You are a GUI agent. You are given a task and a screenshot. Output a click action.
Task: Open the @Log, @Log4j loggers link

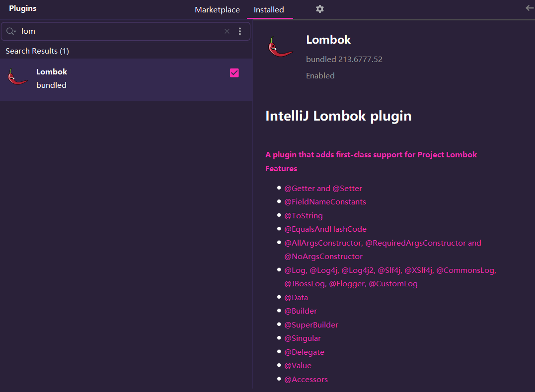[390, 277]
